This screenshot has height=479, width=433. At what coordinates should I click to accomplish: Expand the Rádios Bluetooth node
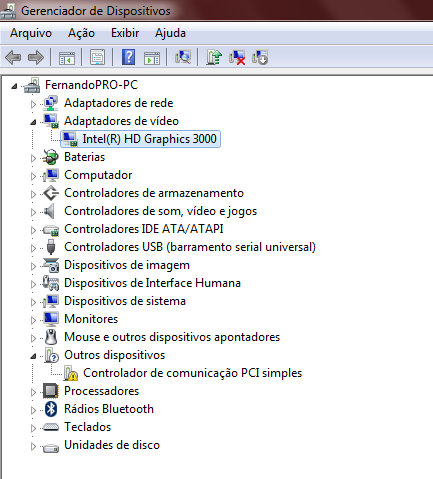(33, 410)
